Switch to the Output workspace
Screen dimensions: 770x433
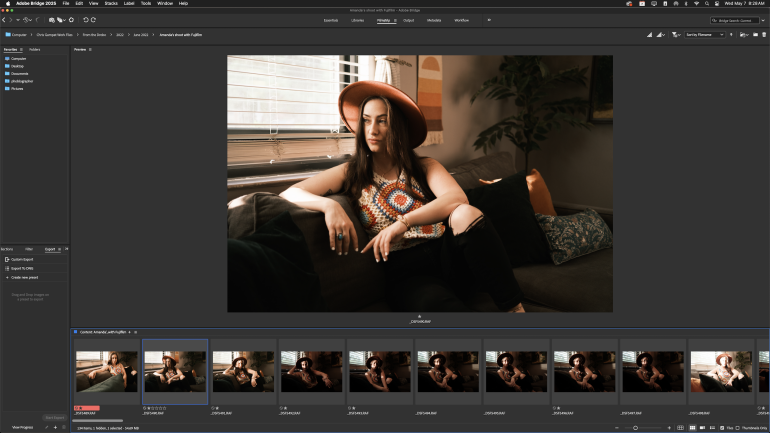click(409, 20)
